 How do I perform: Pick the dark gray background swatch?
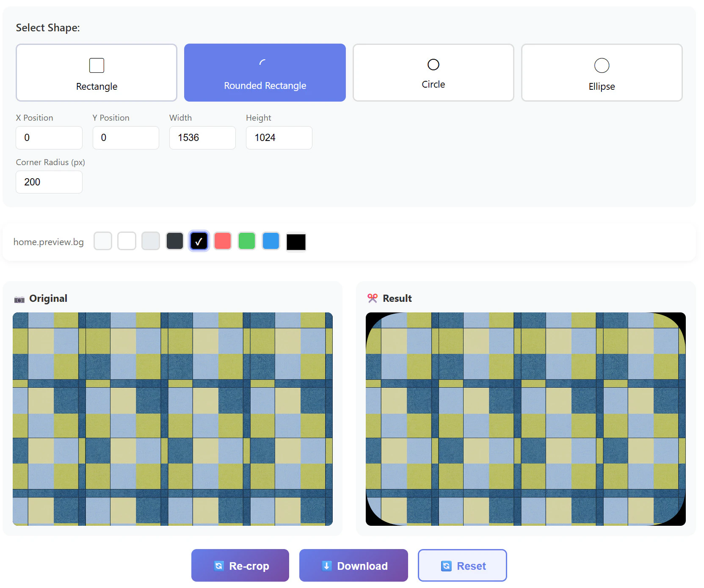coord(175,241)
